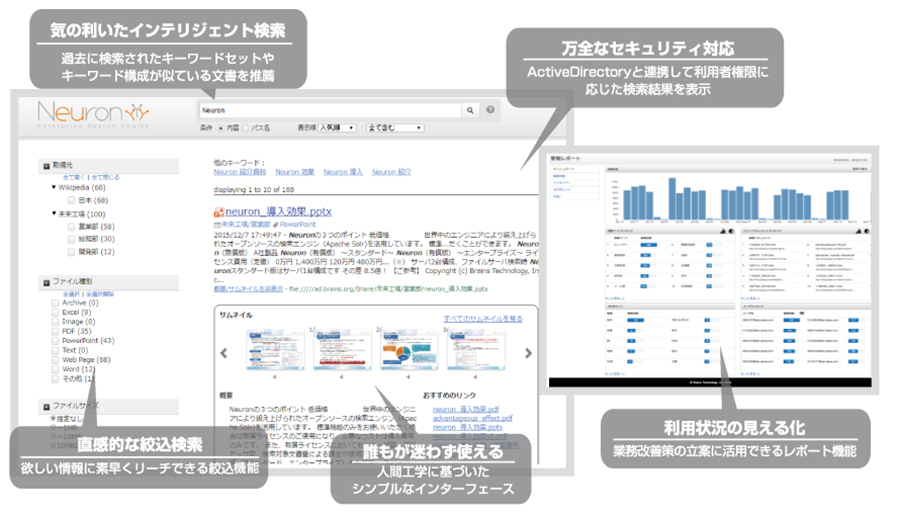Click the pptx file icon beside neuron_導入効果
Viewport: 900px width, 516px height.
coord(219,212)
